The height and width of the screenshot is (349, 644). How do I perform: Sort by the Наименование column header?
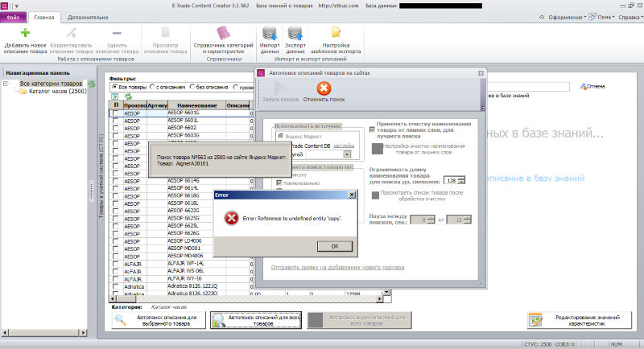(196, 105)
